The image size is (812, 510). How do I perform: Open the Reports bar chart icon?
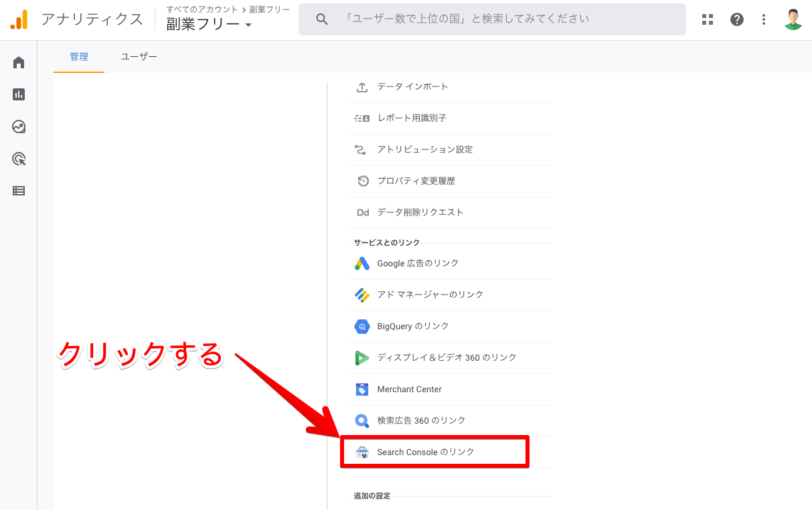click(x=19, y=94)
